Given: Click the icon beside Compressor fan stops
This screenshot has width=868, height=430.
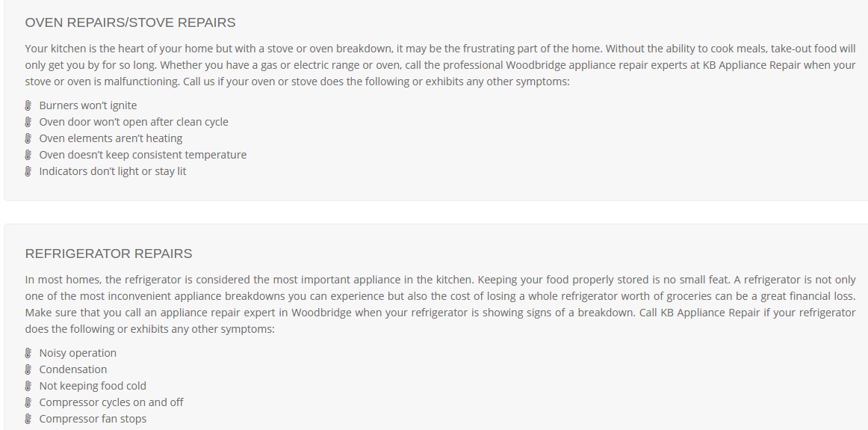Looking at the screenshot, I should click(x=28, y=419).
